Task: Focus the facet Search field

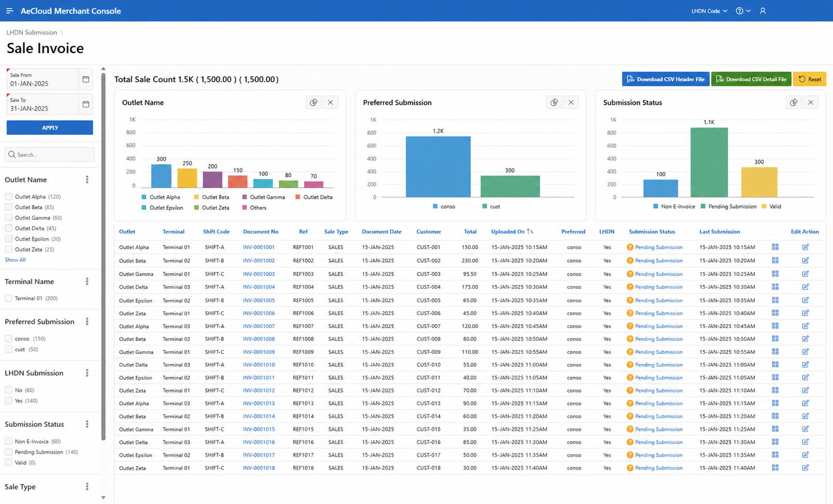Action: click(x=50, y=154)
